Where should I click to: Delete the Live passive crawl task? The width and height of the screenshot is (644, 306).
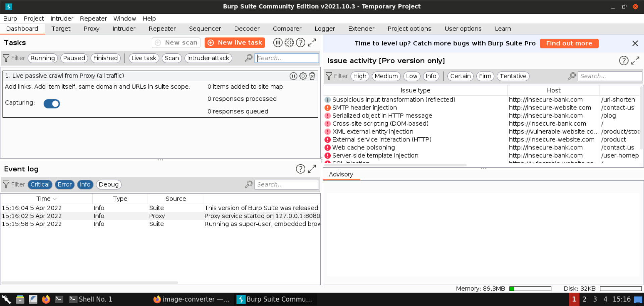[312, 76]
